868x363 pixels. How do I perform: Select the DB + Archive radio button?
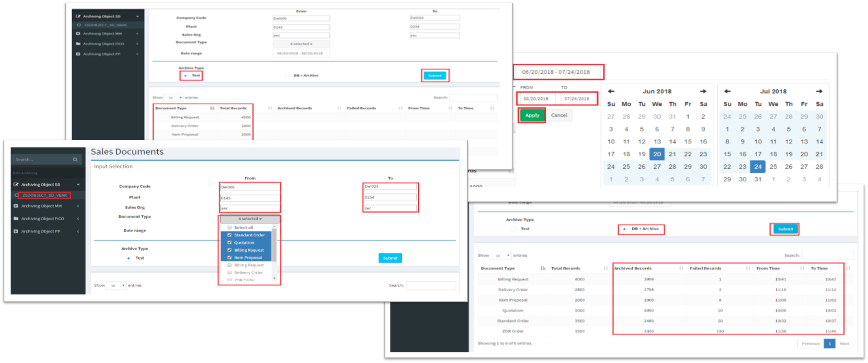(624, 229)
